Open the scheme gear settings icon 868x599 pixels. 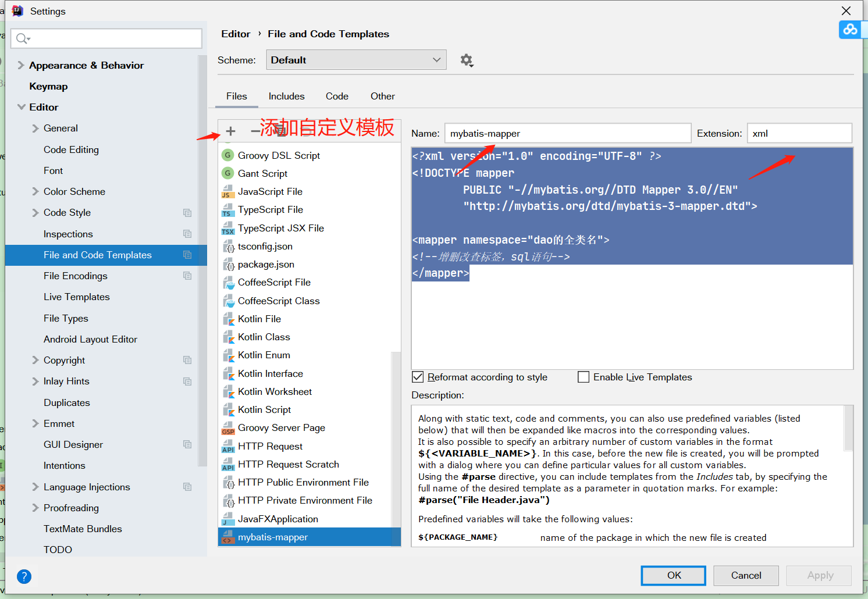(x=467, y=60)
